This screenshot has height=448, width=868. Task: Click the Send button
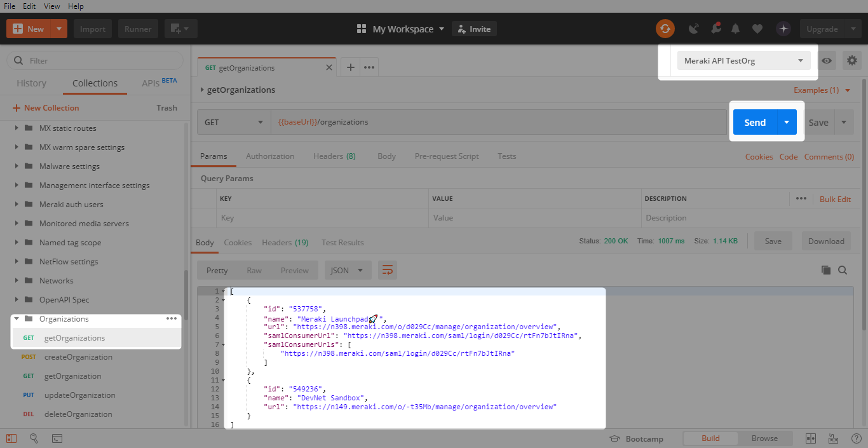coord(755,122)
